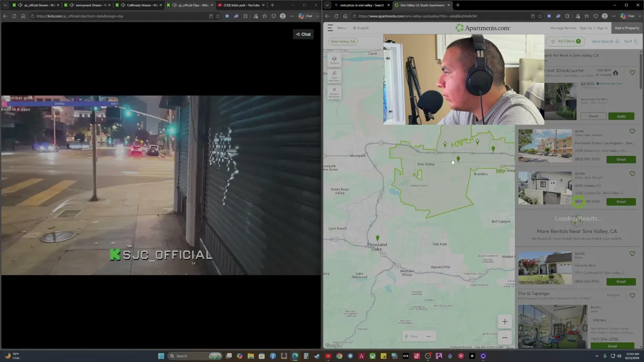Switch to the Cellfmade Stream tab
644x362 pixels.
[x=139, y=5]
